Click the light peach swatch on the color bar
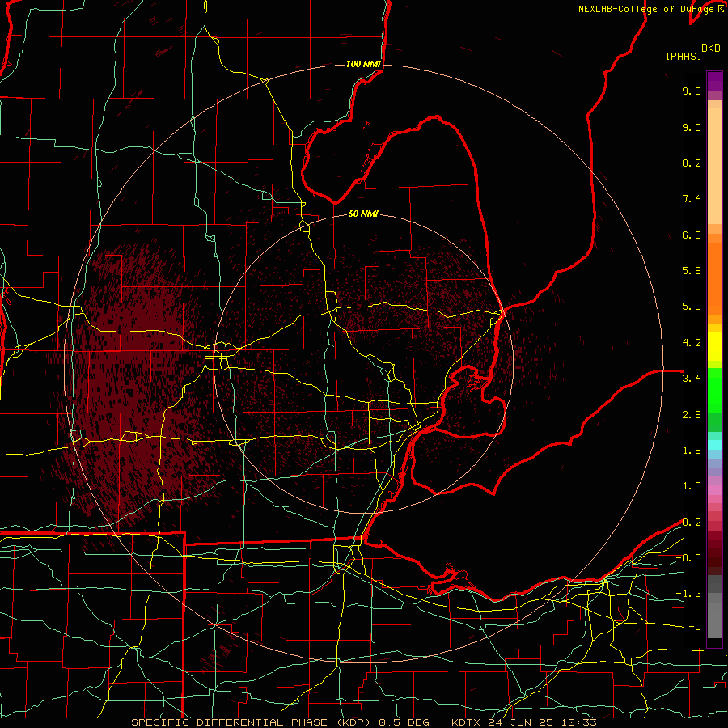 pyautogui.click(x=714, y=167)
